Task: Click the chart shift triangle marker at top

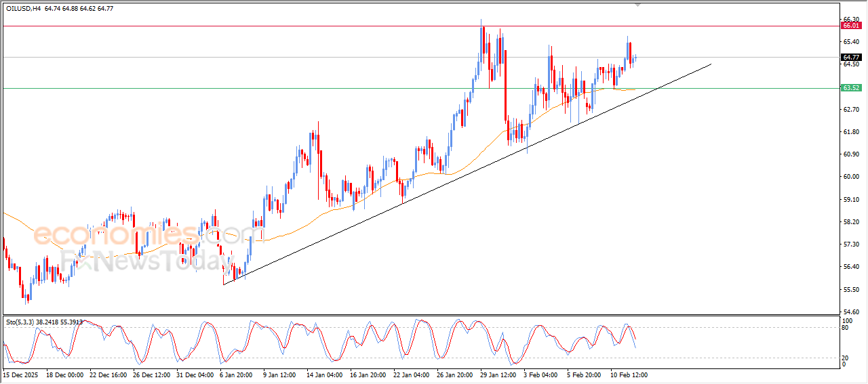Action: [637, 4]
